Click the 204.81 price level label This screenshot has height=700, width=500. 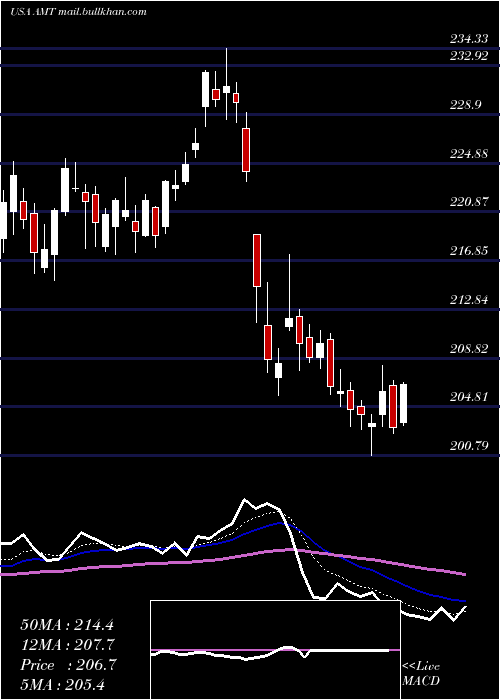coord(469,397)
